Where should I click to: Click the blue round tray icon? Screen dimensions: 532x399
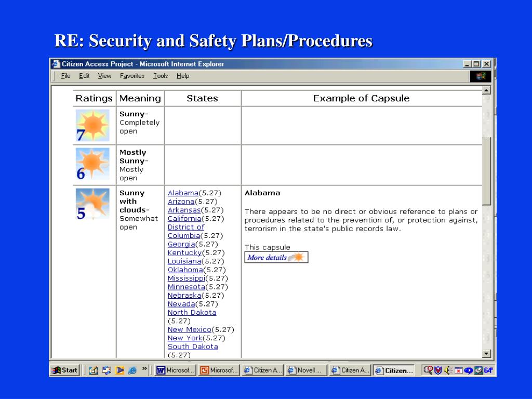[x=469, y=370]
